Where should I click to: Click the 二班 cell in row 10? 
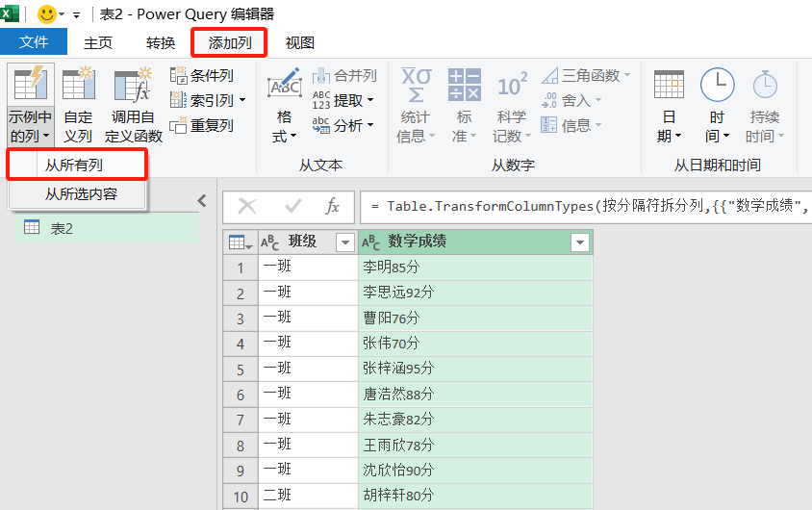[x=308, y=496]
